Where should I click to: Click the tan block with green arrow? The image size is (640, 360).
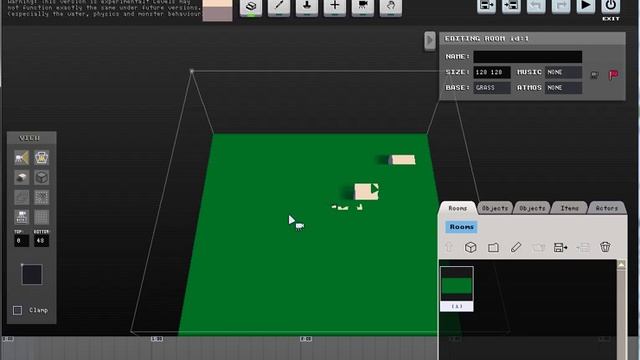click(x=366, y=191)
